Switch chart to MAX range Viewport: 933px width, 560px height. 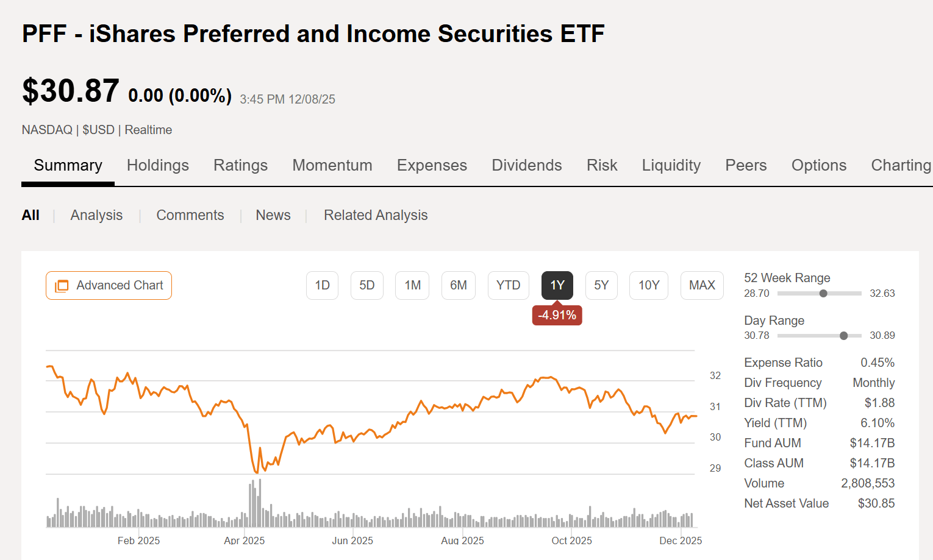click(701, 285)
